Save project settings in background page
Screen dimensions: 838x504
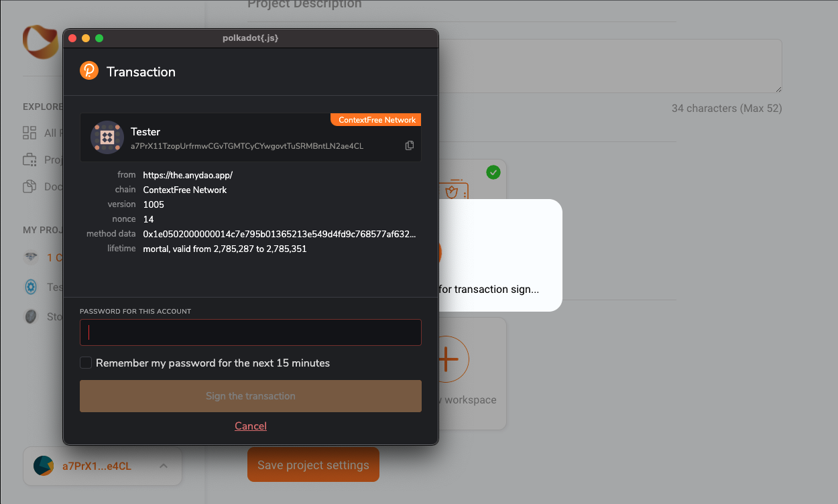click(313, 464)
